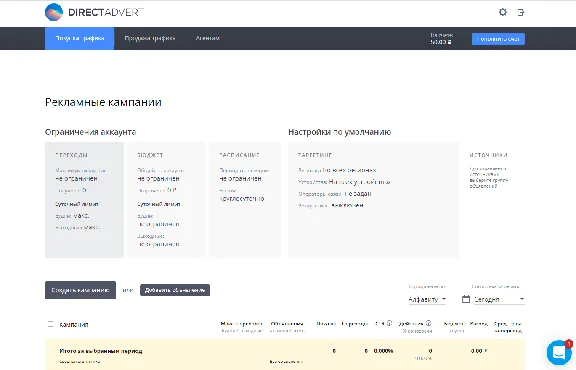Click the DirectAdvert logo
The height and width of the screenshot is (370, 576).
tap(94, 12)
